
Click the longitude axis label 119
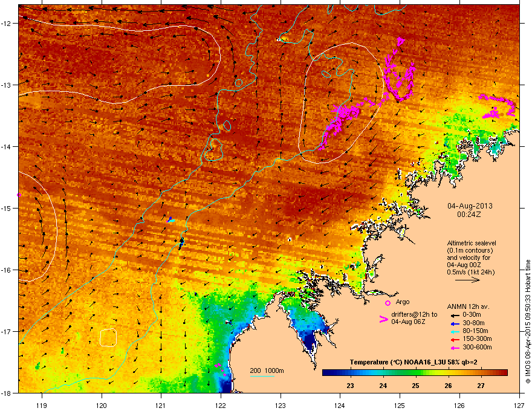(x=42, y=405)
